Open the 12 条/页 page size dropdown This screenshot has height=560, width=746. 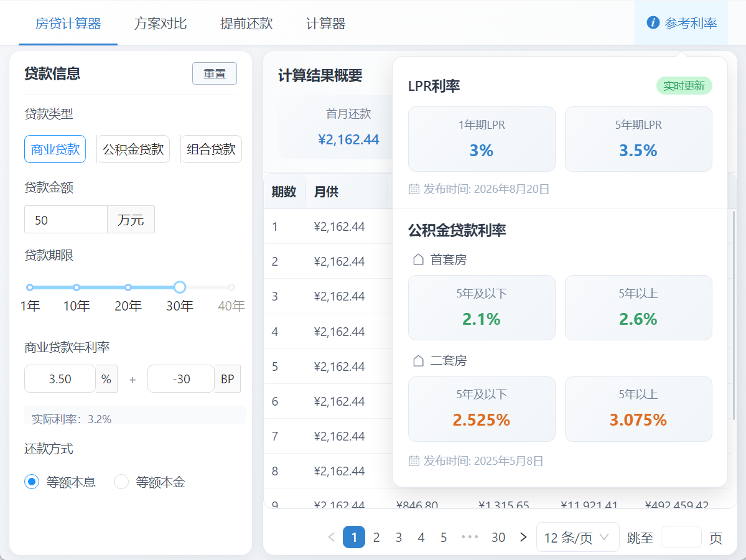[577, 537]
